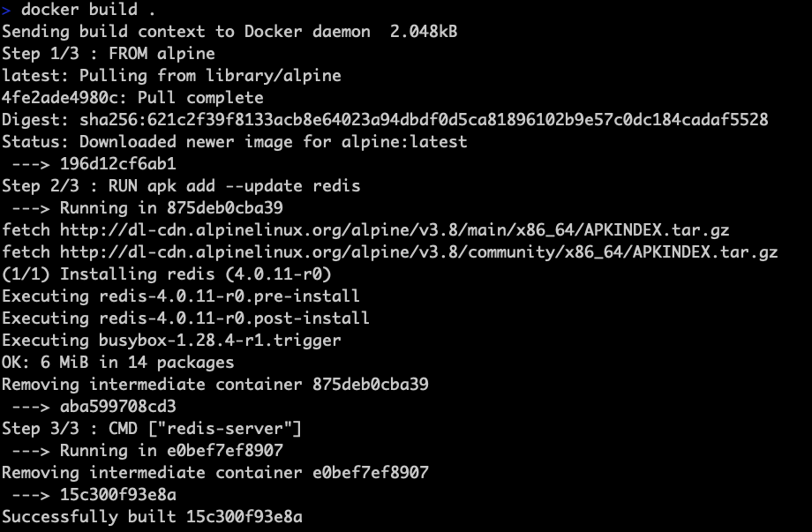Image resolution: width=812 pixels, height=532 pixels.
Task: Click the community APKINDEX.tar.gz fetch URL
Action: 418,252
